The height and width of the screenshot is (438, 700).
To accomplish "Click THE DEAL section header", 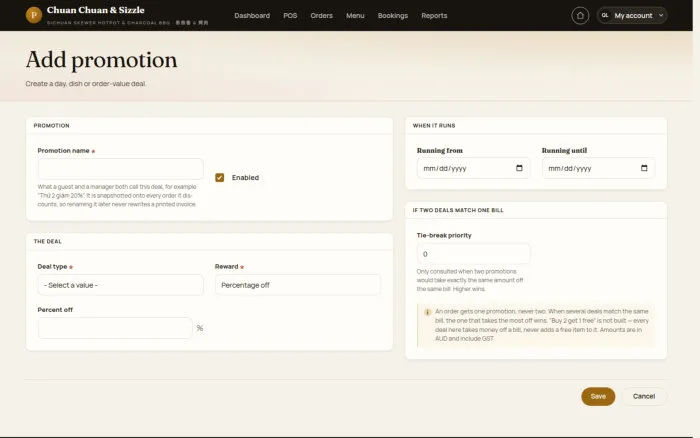I will 48,241.
